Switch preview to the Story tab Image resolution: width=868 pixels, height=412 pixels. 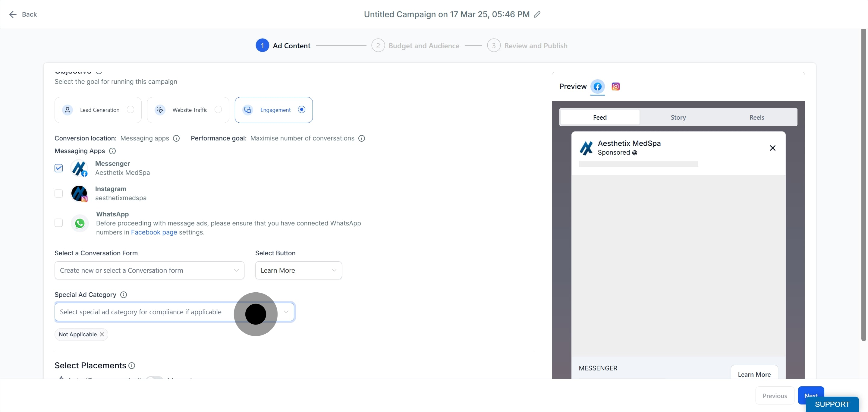[x=678, y=117]
